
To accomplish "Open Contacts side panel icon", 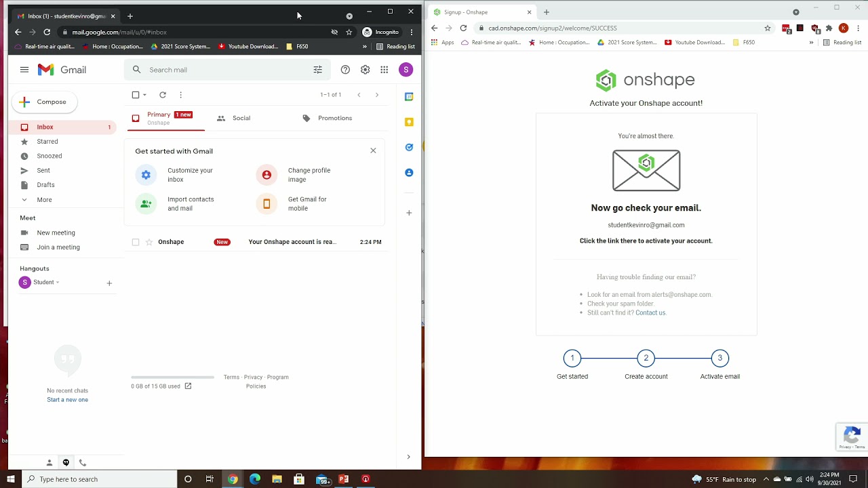I will (409, 173).
